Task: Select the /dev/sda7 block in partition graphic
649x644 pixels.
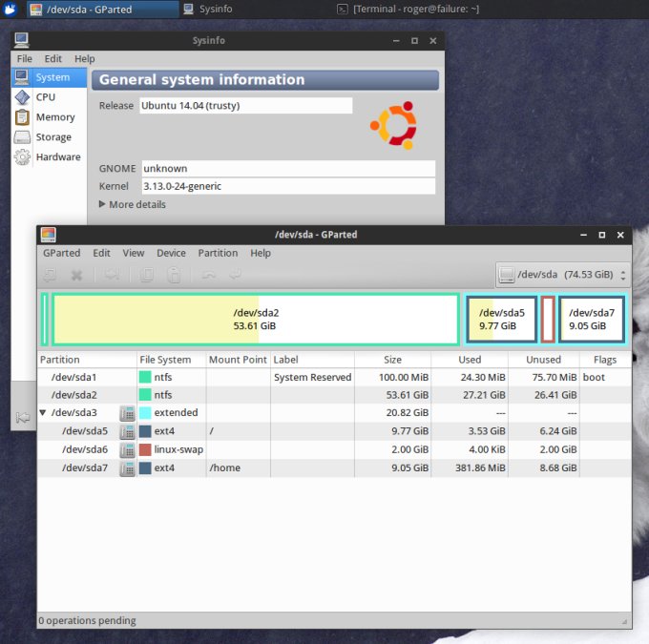Action: [592, 319]
